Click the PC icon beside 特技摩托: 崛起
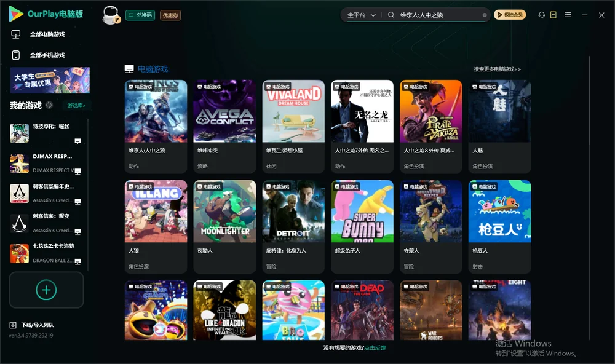This screenshot has height=364, width=615. 77,141
